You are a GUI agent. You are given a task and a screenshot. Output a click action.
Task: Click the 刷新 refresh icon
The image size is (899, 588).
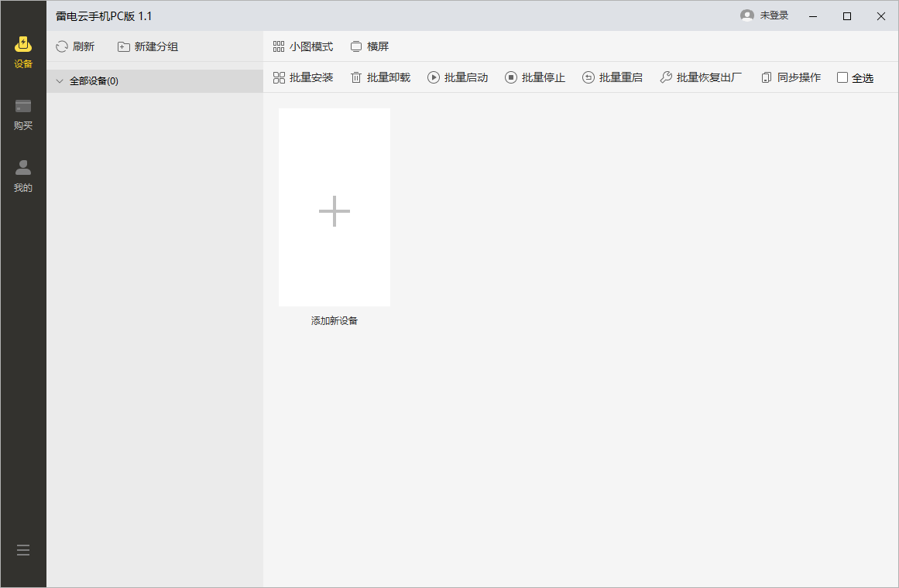point(62,46)
